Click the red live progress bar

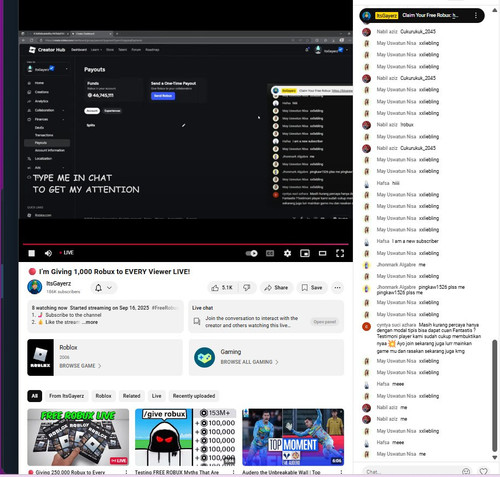tap(185, 244)
